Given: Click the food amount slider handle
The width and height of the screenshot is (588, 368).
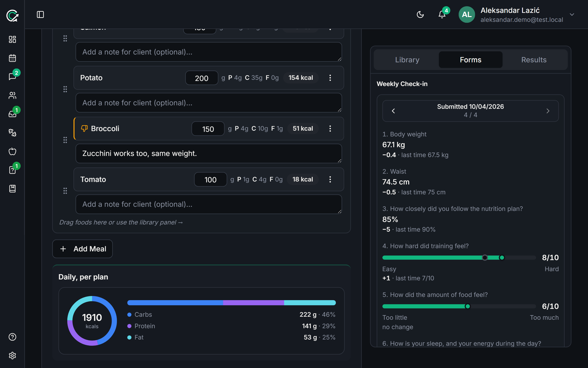Looking at the screenshot, I should [467, 306].
